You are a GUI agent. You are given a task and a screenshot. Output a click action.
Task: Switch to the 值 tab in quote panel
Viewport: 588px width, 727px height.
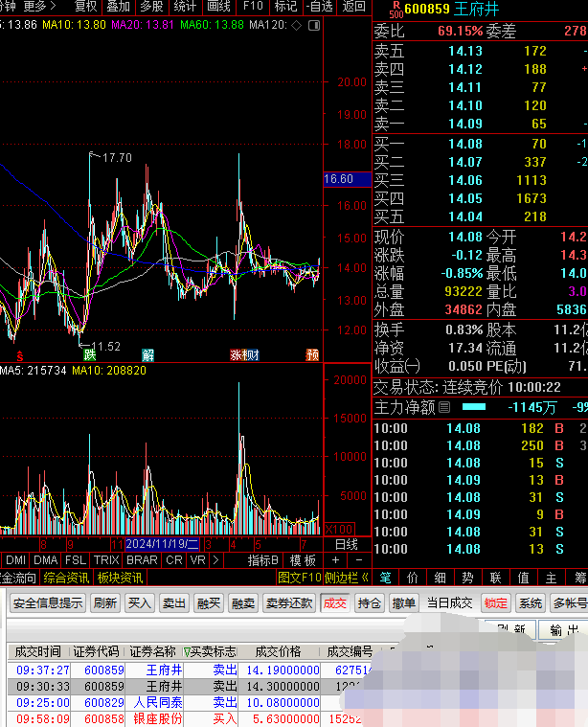[524, 578]
